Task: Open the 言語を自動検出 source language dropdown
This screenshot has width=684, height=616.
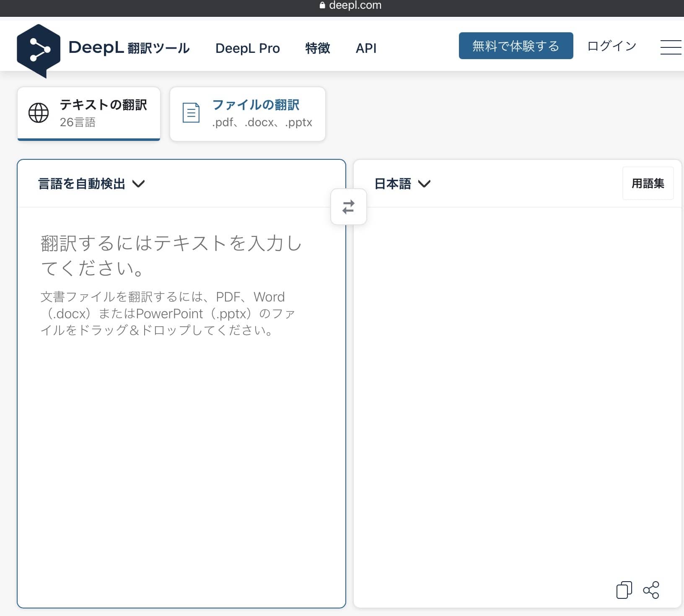Action: [91, 184]
